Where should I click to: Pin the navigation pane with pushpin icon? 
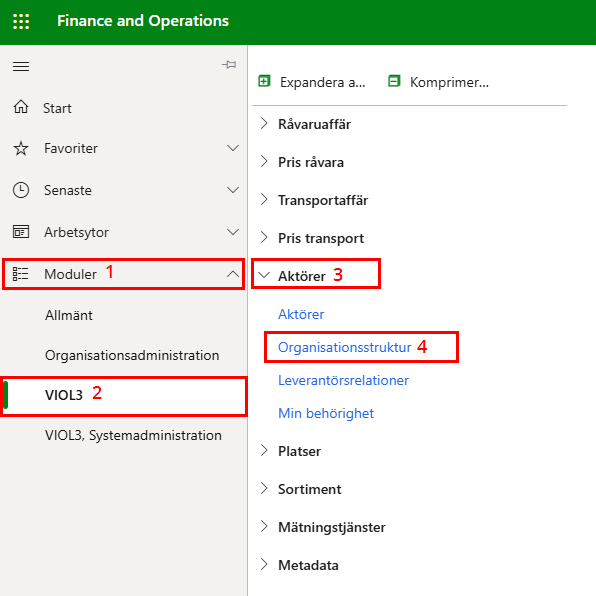[x=229, y=65]
